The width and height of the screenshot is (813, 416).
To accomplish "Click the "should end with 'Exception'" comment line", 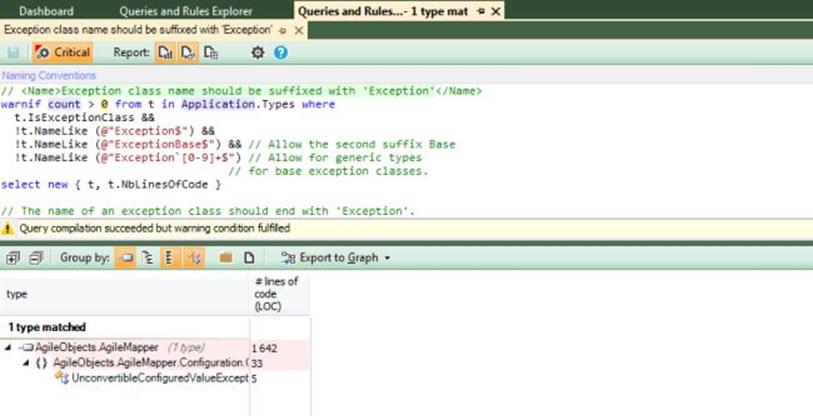I will tap(208, 211).
